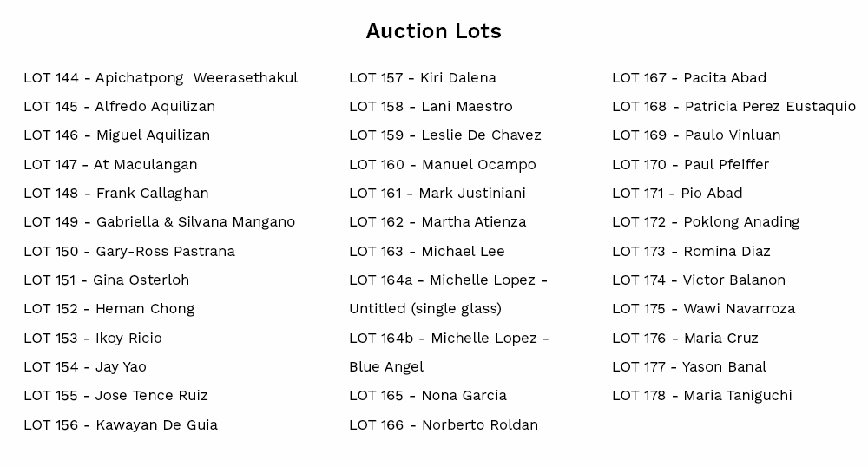The width and height of the screenshot is (868, 467).
Task: Click LOT 149 Gabriella & Silvana Mangano
Action: [x=160, y=222]
